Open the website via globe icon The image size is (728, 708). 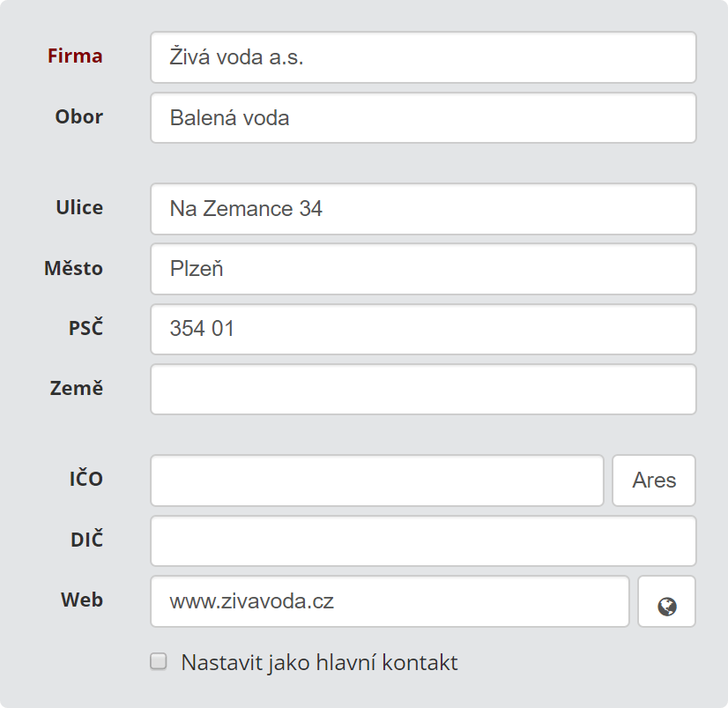666,601
